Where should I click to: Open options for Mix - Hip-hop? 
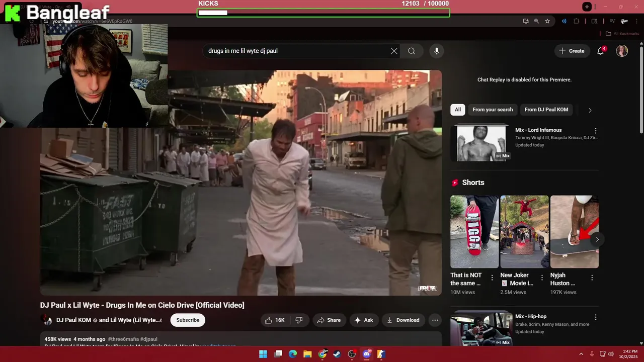596,317
